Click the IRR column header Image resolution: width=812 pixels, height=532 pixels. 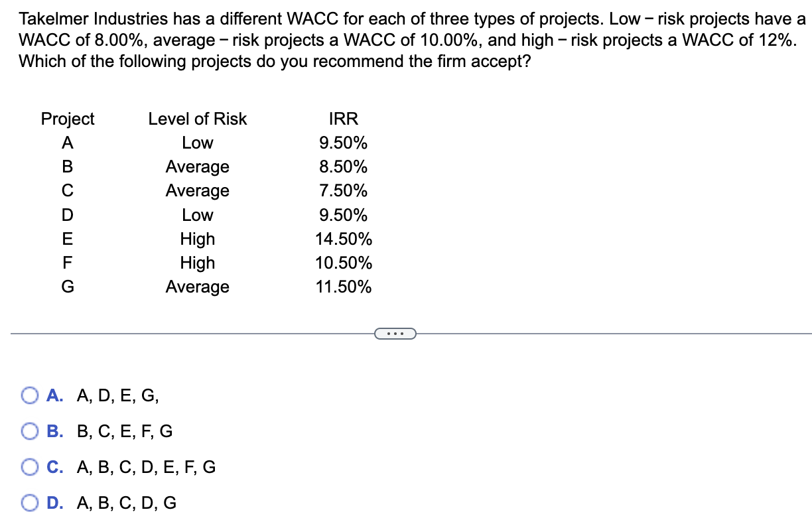pyautogui.click(x=344, y=119)
